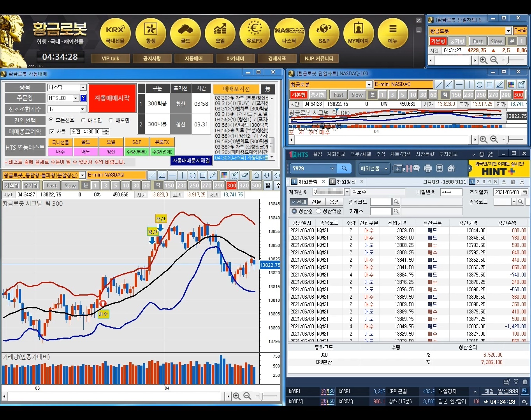Toggle the 옵션 filter button in HTS
531x420 pixels.
334,202
